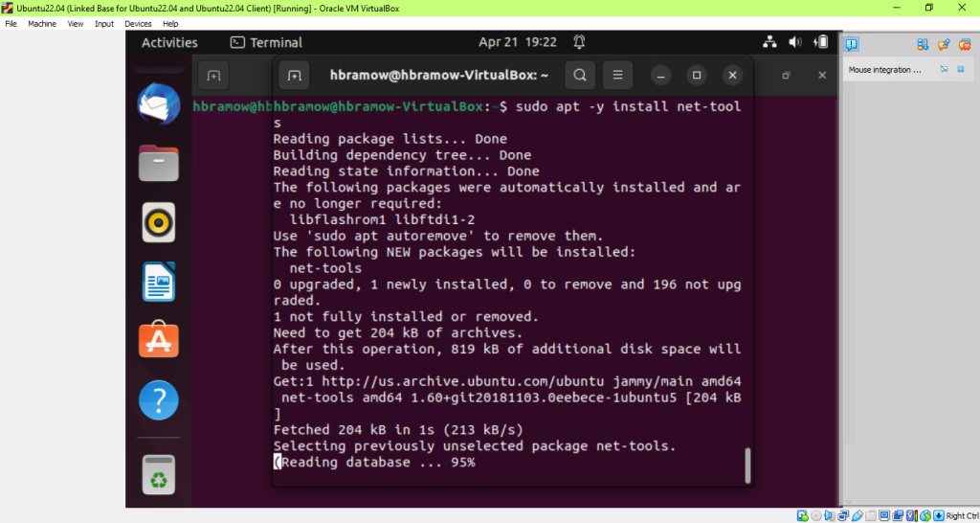Click the Mouse integration notification text
Image resolution: width=980 pixels, height=523 pixels.
(x=885, y=69)
